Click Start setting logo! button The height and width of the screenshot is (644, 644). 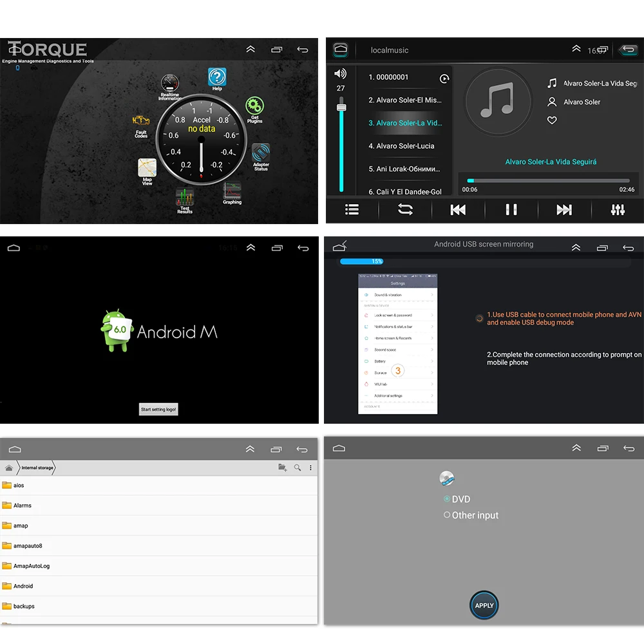pyautogui.click(x=158, y=409)
